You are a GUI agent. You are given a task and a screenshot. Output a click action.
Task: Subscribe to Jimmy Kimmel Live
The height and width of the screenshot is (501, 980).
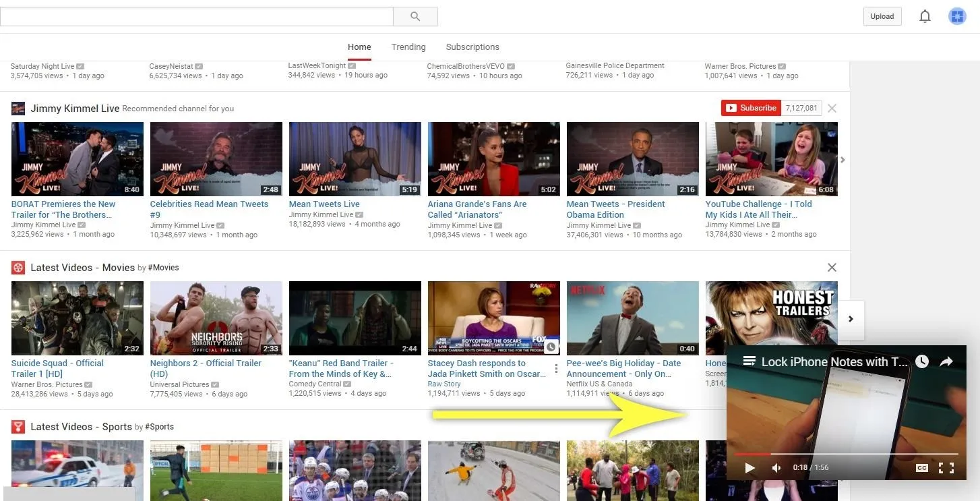751,108
